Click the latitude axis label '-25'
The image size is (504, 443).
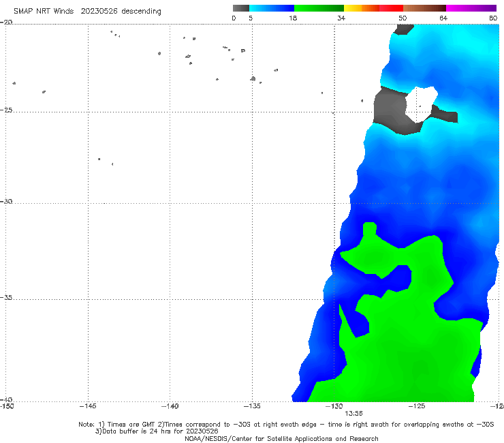6,110
